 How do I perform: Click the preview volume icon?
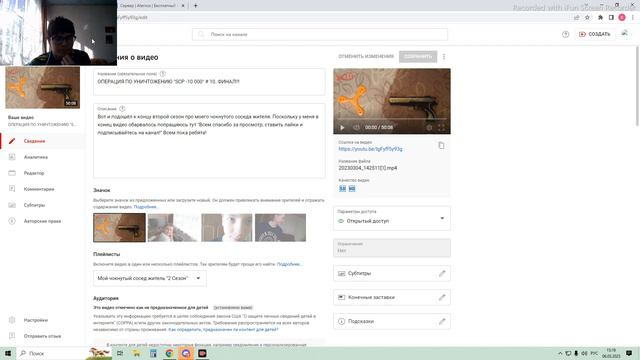click(x=356, y=127)
